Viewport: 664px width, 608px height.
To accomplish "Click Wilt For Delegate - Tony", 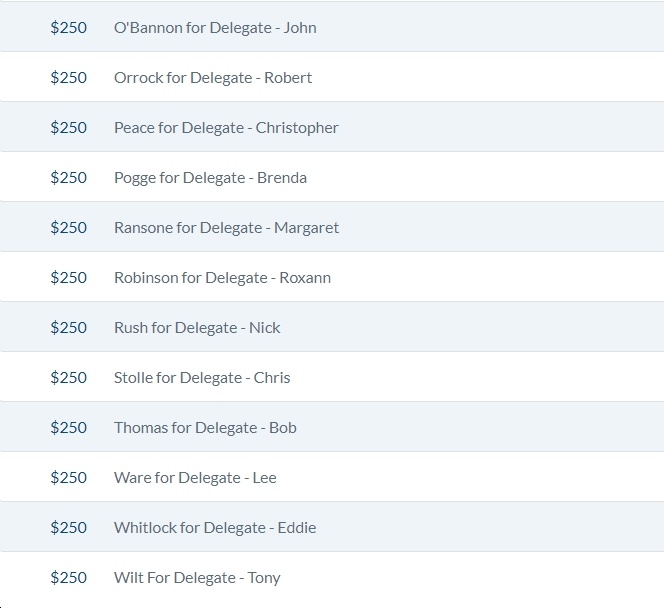I will click(x=197, y=578).
